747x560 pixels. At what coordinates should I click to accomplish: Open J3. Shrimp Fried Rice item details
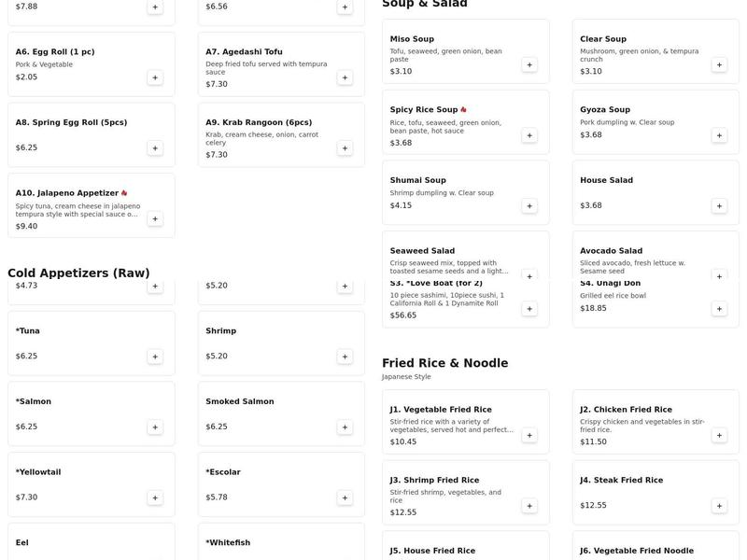(434, 480)
